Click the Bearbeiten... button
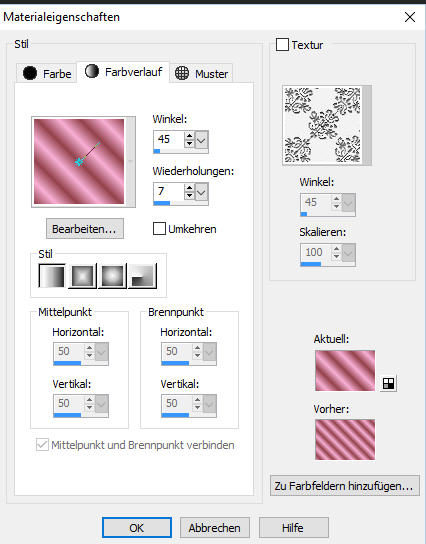 85,229
